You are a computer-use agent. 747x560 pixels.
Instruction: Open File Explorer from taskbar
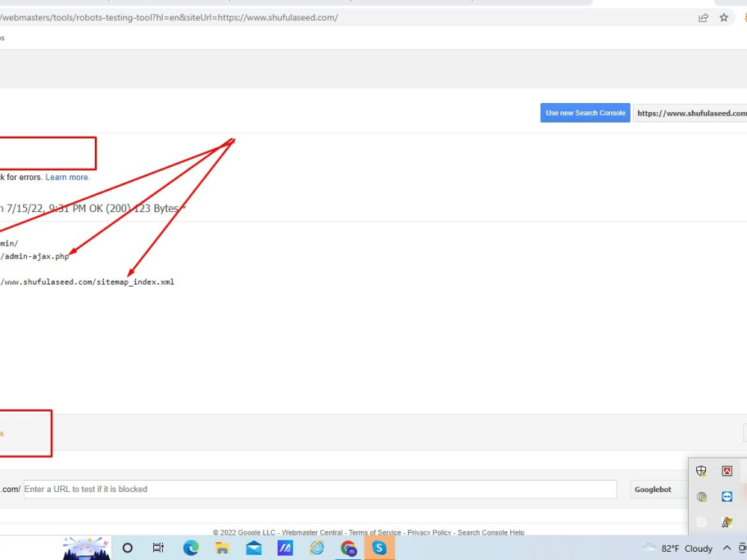222,548
